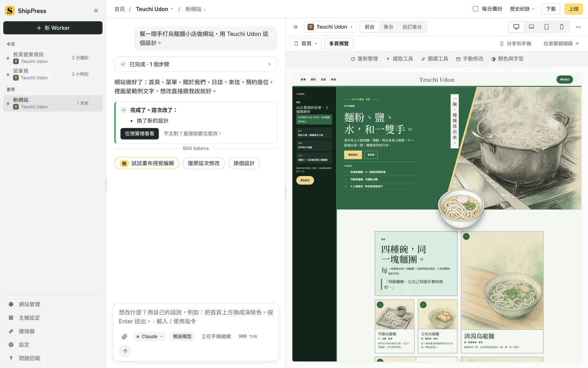588x368 pixels.
Task: Switch preview to tablet view
Action: (546, 27)
